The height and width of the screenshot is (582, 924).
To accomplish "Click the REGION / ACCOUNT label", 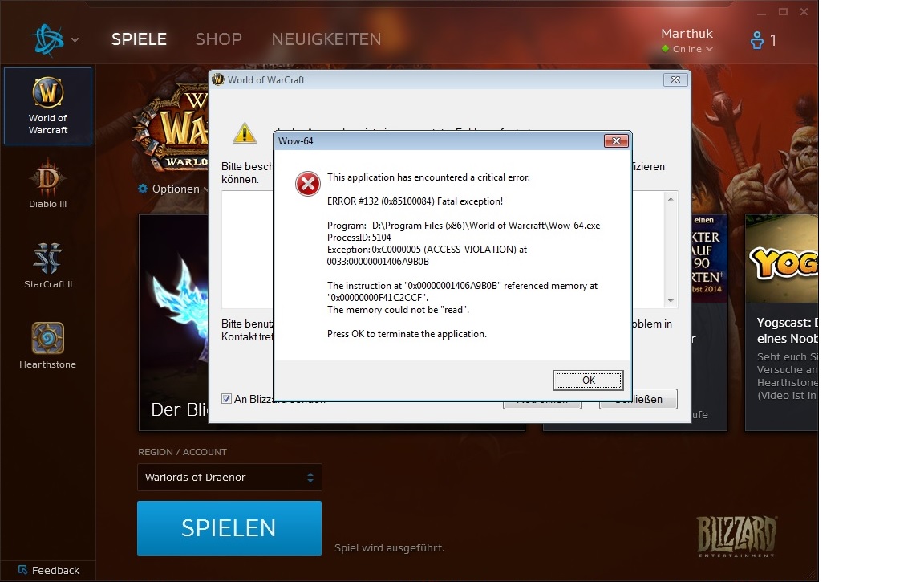I will 182,452.
